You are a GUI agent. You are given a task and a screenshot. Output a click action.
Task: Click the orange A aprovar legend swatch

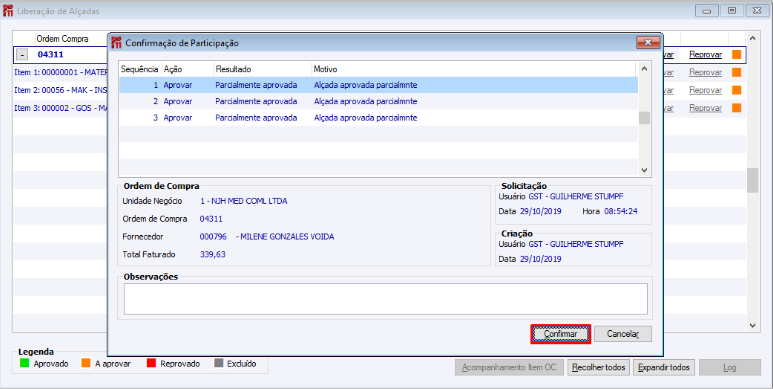coord(86,363)
